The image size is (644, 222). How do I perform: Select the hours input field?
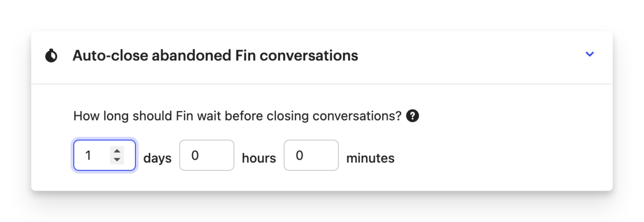[207, 155]
